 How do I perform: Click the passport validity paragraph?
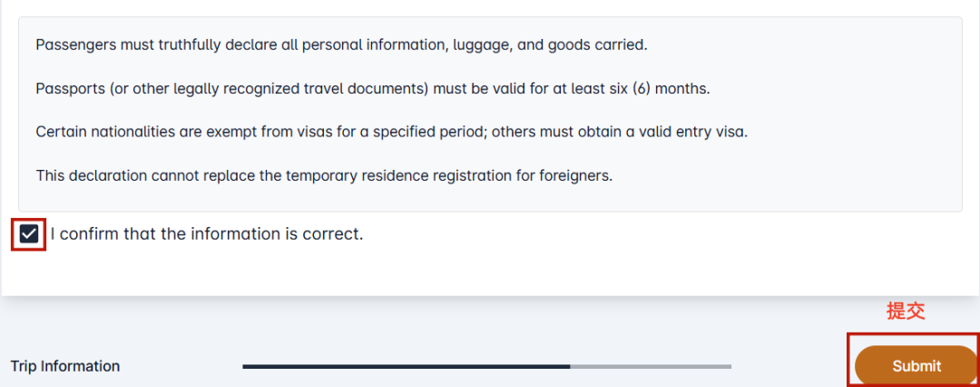click(373, 89)
